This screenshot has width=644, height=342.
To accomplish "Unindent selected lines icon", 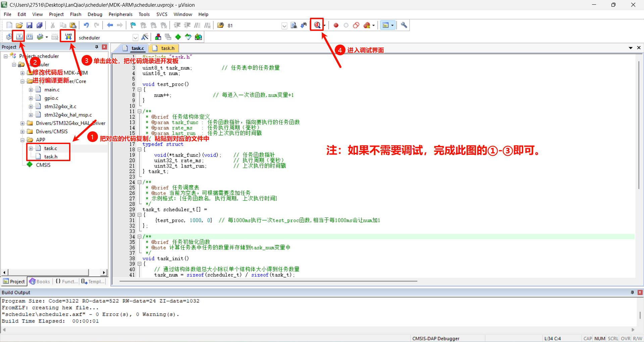I will click(187, 25).
